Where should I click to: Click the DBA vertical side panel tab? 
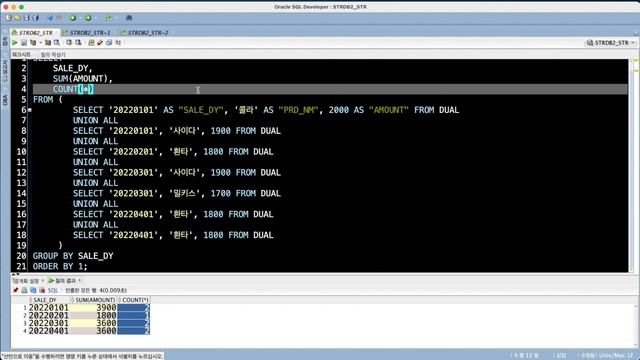click(5, 100)
